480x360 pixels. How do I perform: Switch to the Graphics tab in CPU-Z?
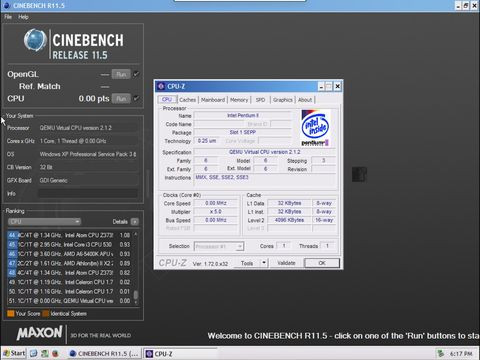pos(282,100)
